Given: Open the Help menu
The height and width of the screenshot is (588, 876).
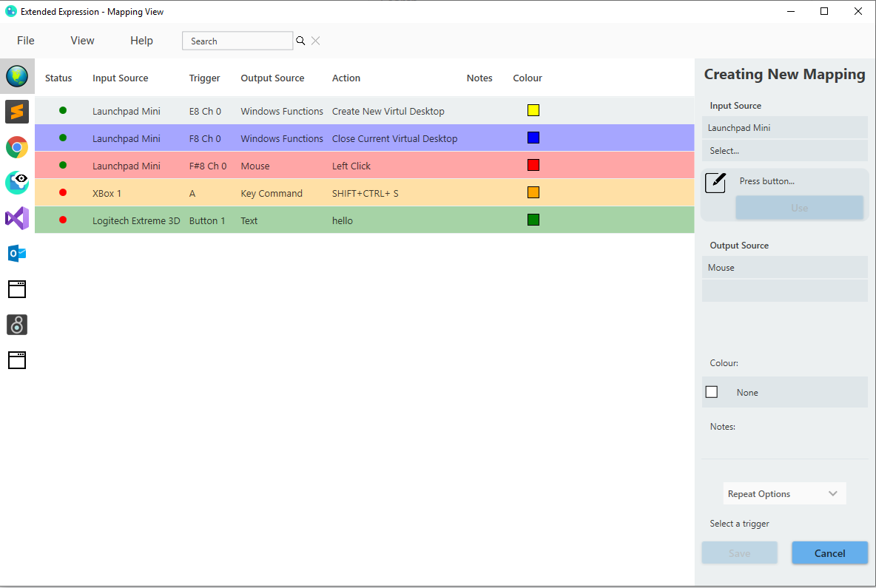Looking at the screenshot, I should [x=141, y=41].
